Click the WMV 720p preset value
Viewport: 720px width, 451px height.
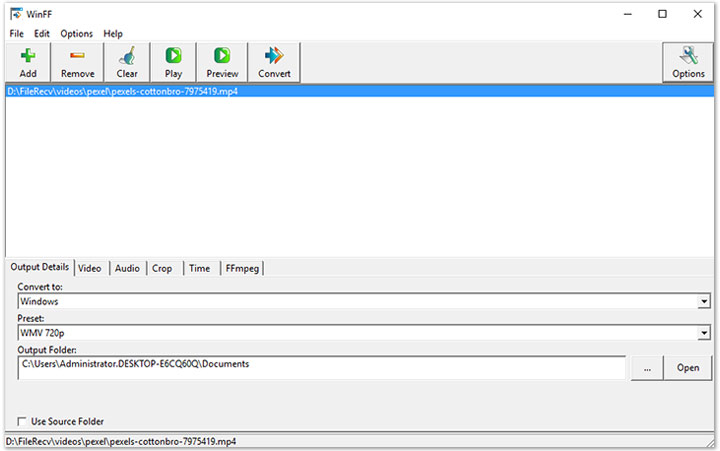[x=42, y=333]
